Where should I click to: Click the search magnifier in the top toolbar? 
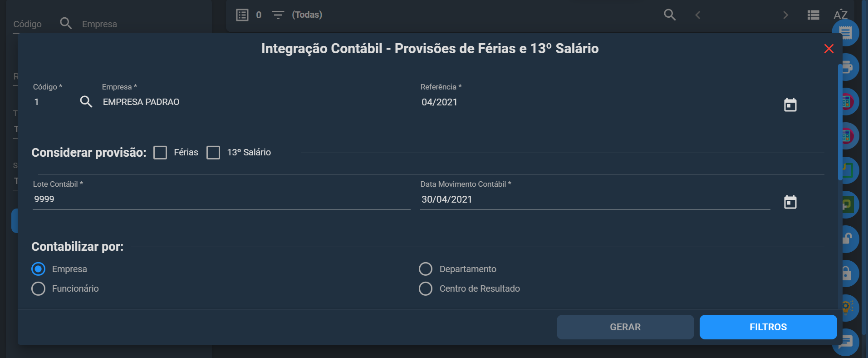tap(670, 15)
